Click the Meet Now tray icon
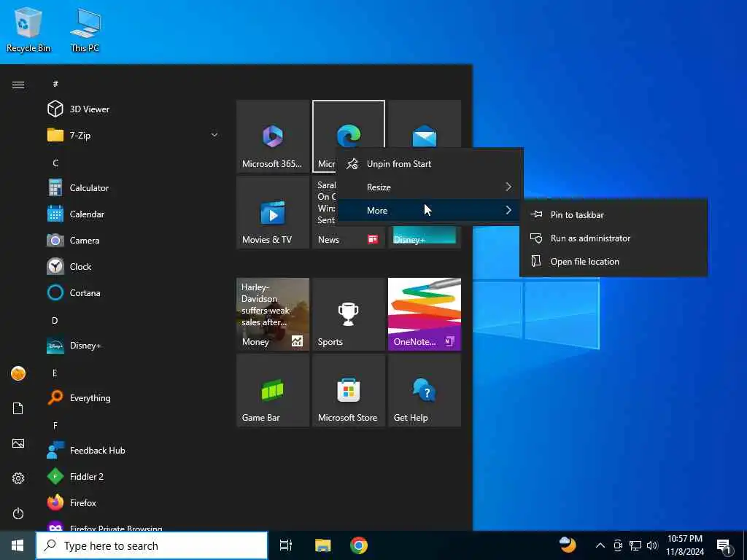 pos(618,545)
